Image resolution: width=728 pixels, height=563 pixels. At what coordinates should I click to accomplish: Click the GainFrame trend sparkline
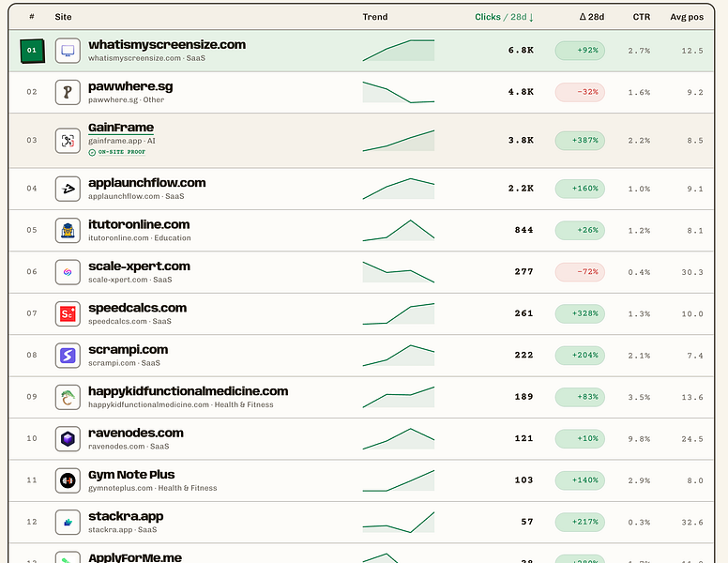[399, 141]
